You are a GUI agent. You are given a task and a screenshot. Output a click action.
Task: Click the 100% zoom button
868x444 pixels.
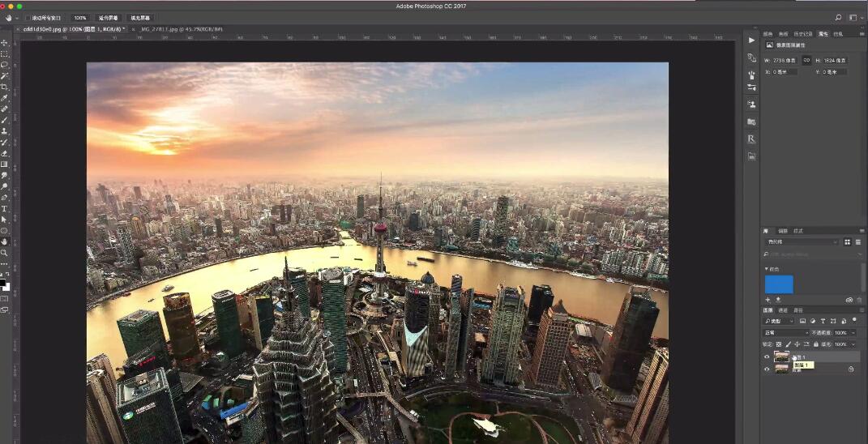click(x=80, y=18)
